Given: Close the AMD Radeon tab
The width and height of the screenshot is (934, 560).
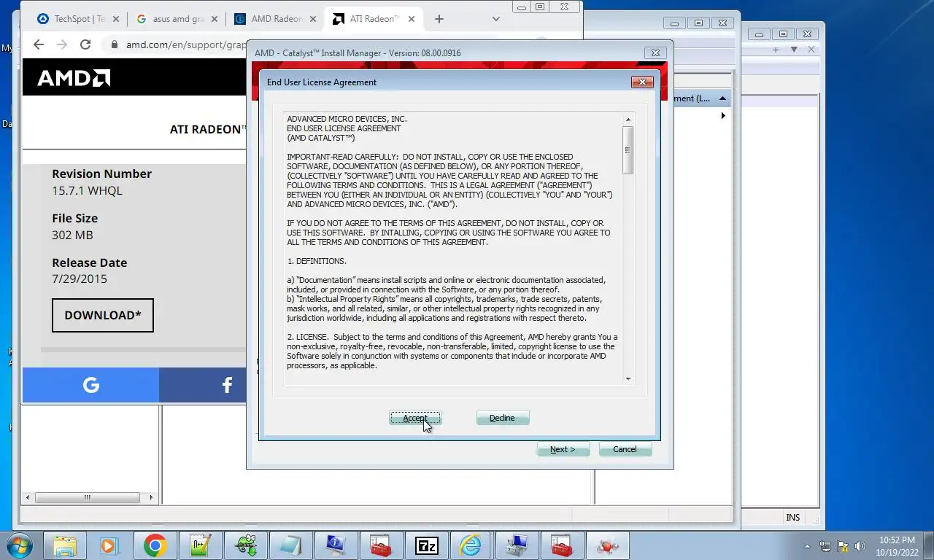Looking at the screenshot, I should click(312, 19).
